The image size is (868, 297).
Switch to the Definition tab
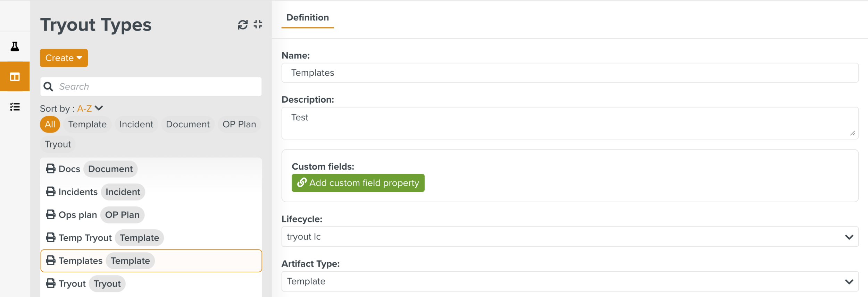coord(307,18)
